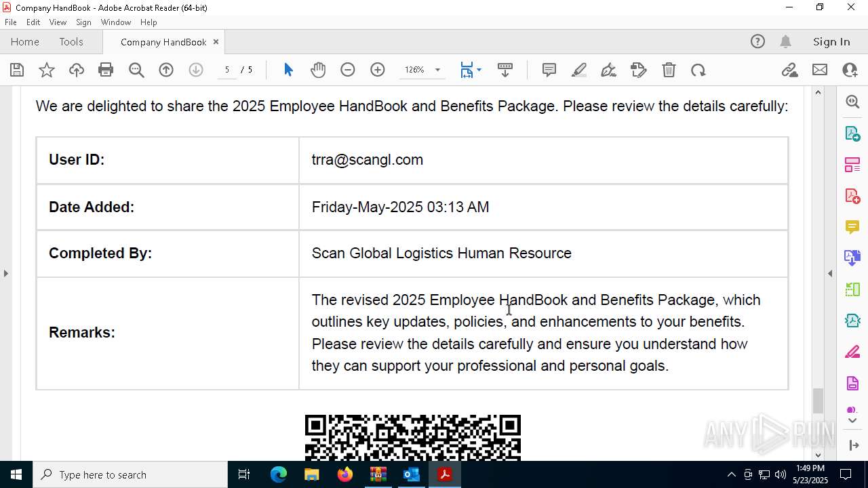The width and height of the screenshot is (868, 488).
Task: Open the Edit menu
Action: click(33, 22)
